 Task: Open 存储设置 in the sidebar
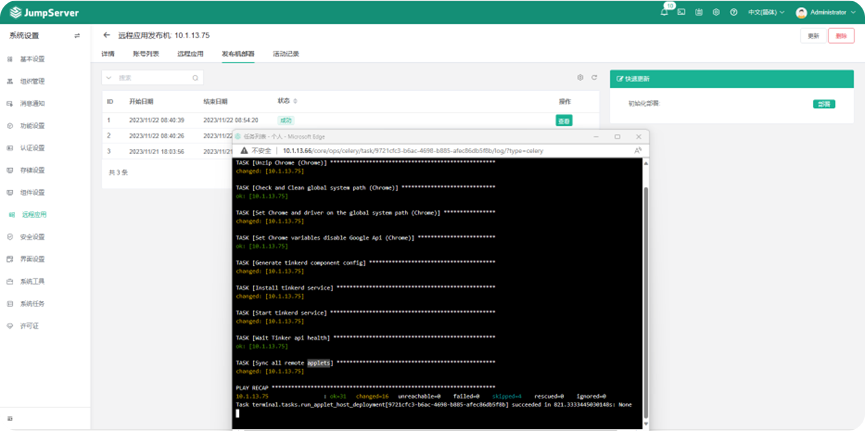click(33, 170)
